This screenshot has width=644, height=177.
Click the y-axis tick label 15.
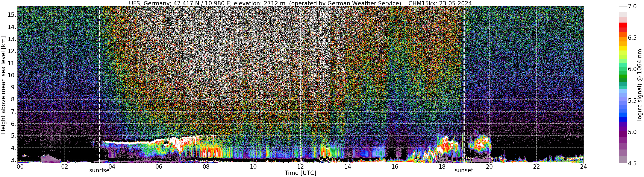[12, 15]
